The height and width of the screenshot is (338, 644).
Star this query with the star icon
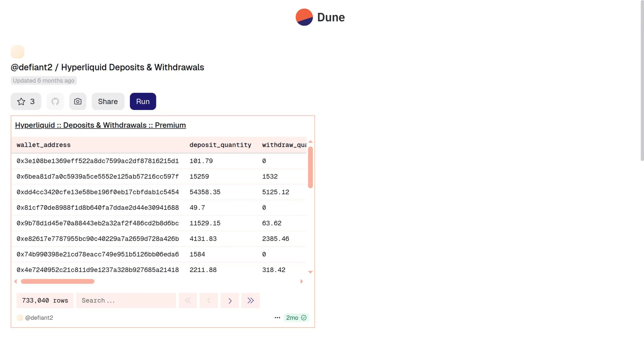click(x=21, y=102)
